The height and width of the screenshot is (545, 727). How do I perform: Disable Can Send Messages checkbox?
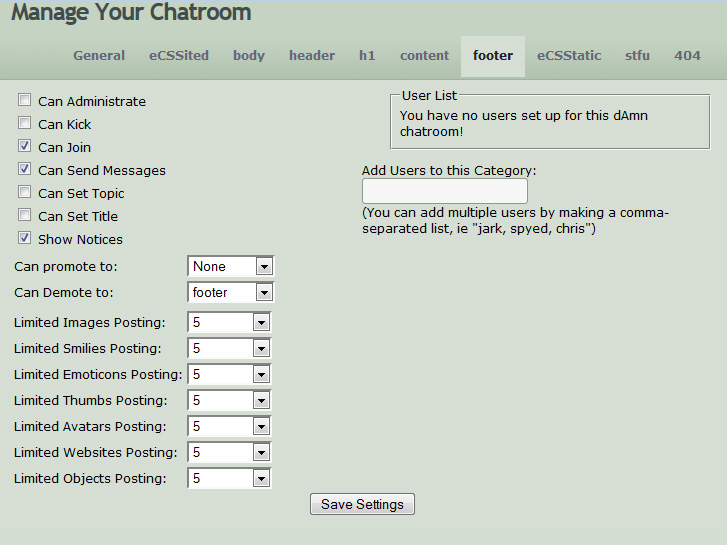(25, 169)
